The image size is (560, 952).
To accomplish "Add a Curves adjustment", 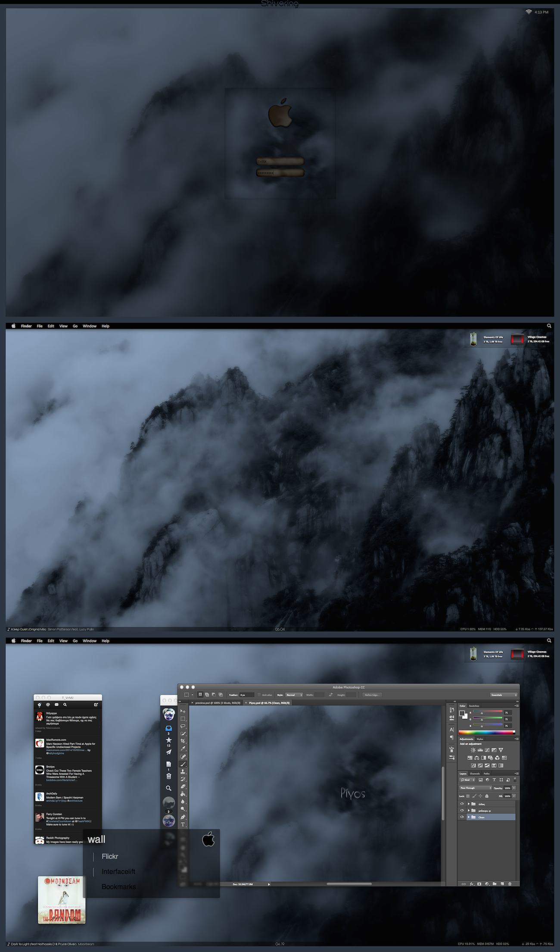I will [x=487, y=750].
